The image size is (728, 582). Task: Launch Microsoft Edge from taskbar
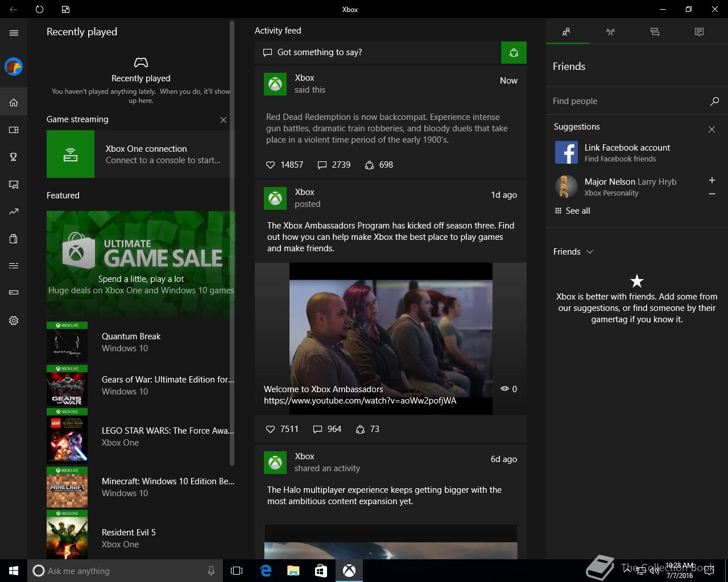[x=266, y=571]
